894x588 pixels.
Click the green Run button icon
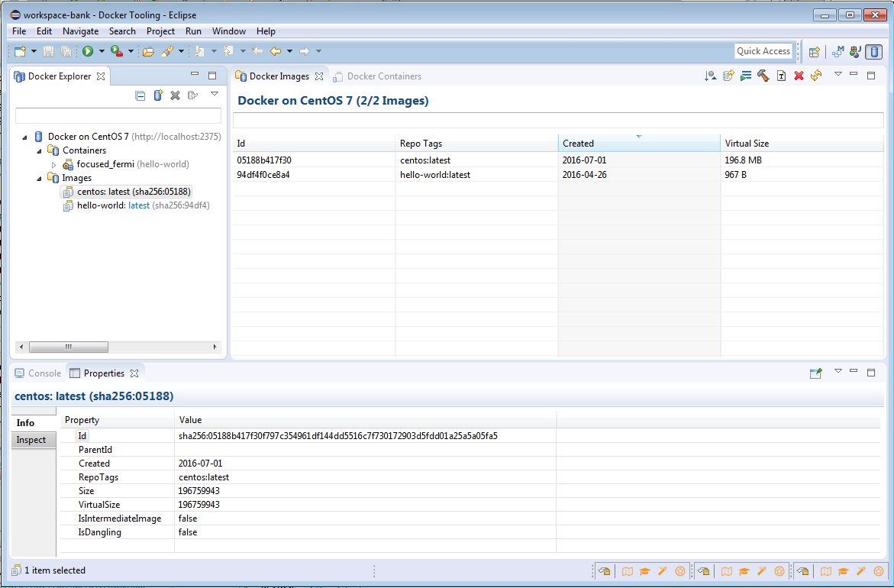(88, 51)
